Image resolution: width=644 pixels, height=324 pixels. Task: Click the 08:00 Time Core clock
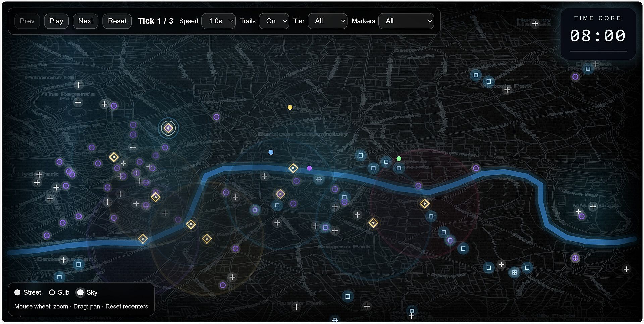598,36
